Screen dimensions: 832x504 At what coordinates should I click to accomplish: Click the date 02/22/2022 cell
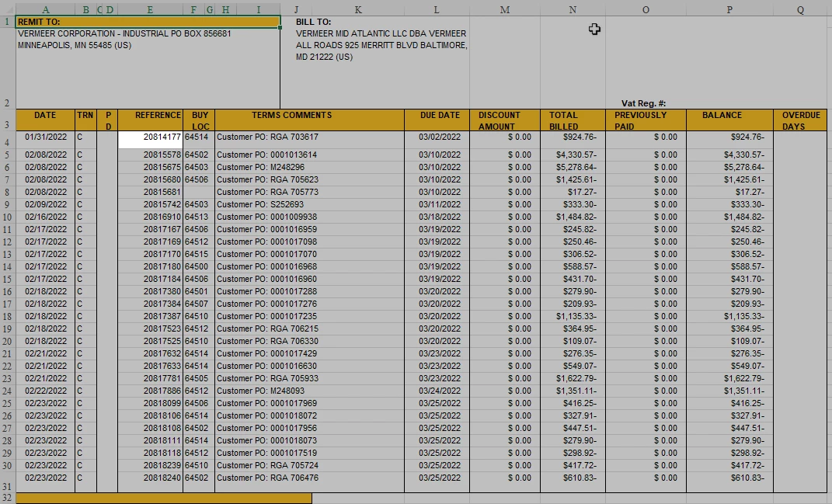[45, 391]
